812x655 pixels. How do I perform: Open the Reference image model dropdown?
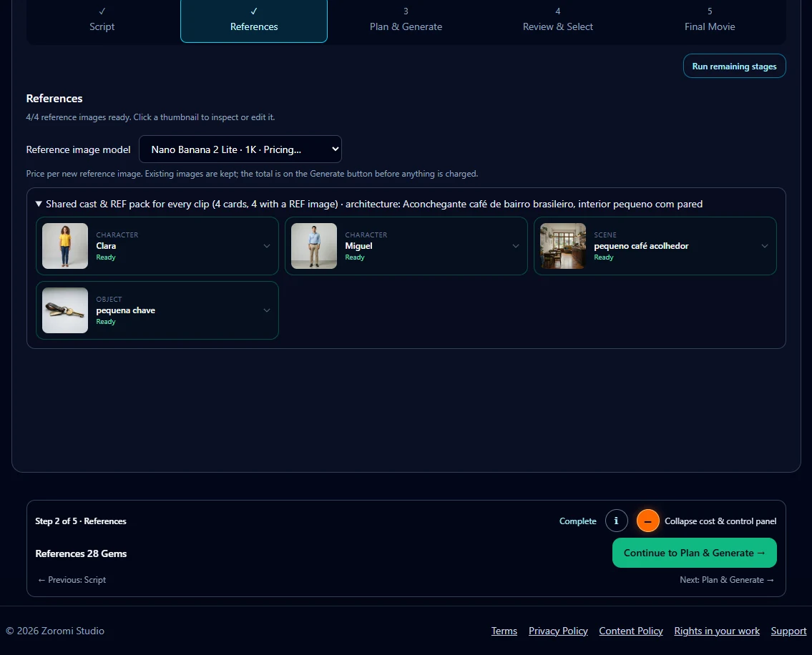point(240,149)
